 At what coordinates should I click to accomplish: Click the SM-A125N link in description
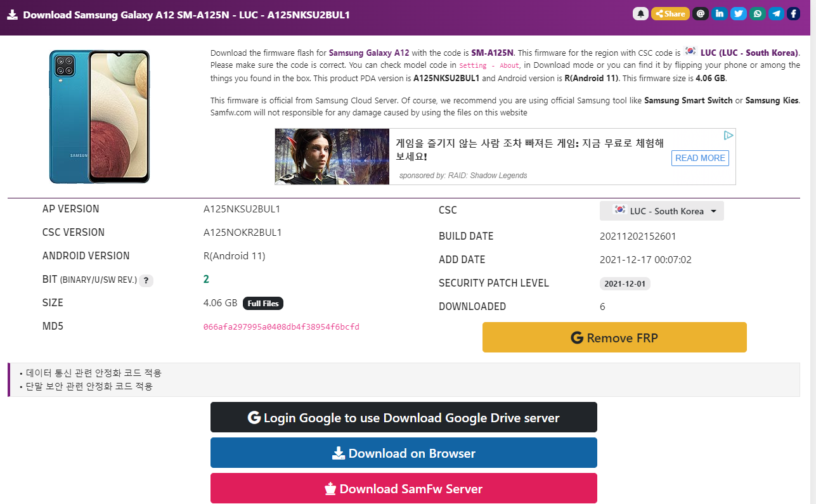pos(493,53)
